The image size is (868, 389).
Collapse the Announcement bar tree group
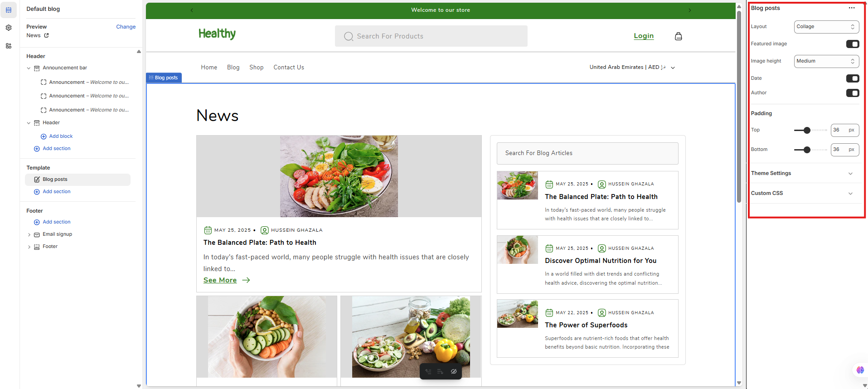(29, 68)
